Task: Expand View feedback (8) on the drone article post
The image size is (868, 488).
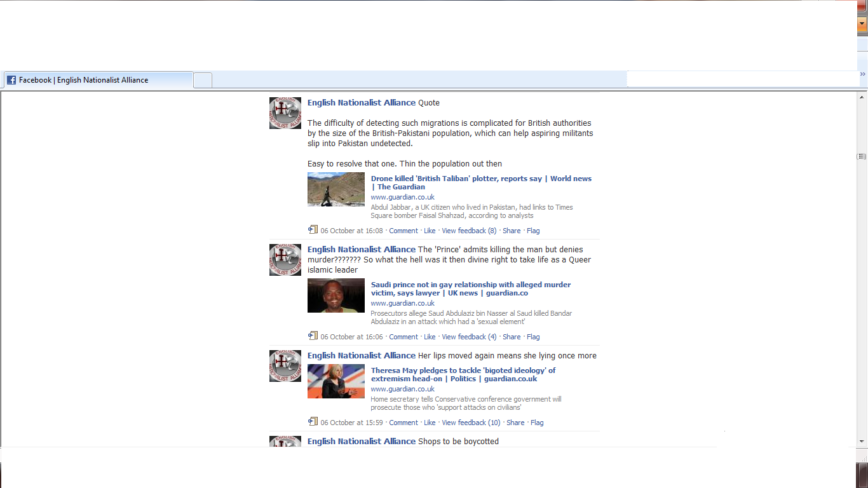Action: [x=469, y=231]
